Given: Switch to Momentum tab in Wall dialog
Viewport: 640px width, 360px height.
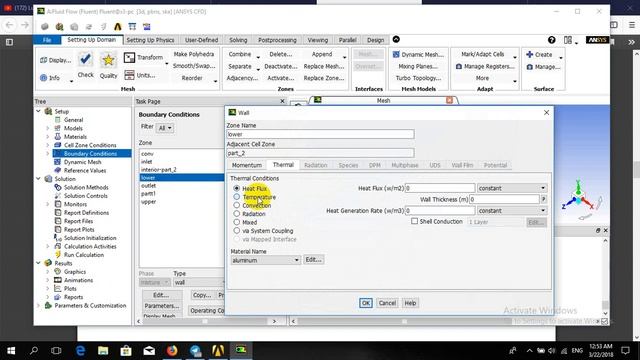Looking at the screenshot, I should pos(247,165).
